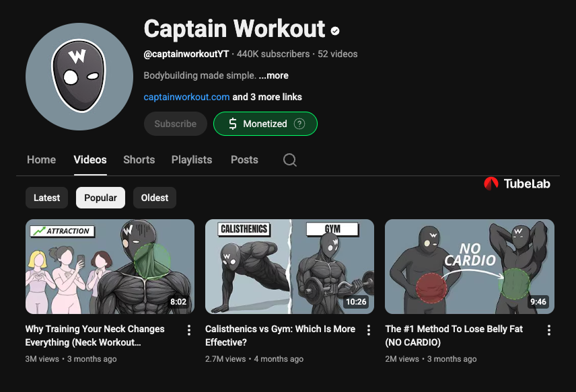
Task: Click the @captainworkoutYT handle
Action: (x=186, y=54)
